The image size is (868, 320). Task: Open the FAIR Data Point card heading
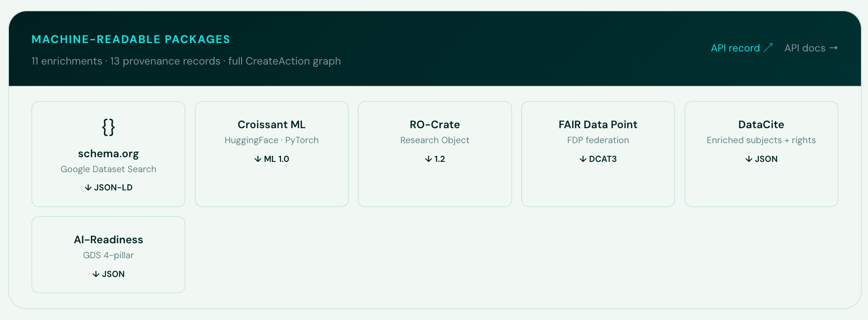pyautogui.click(x=598, y=124)
